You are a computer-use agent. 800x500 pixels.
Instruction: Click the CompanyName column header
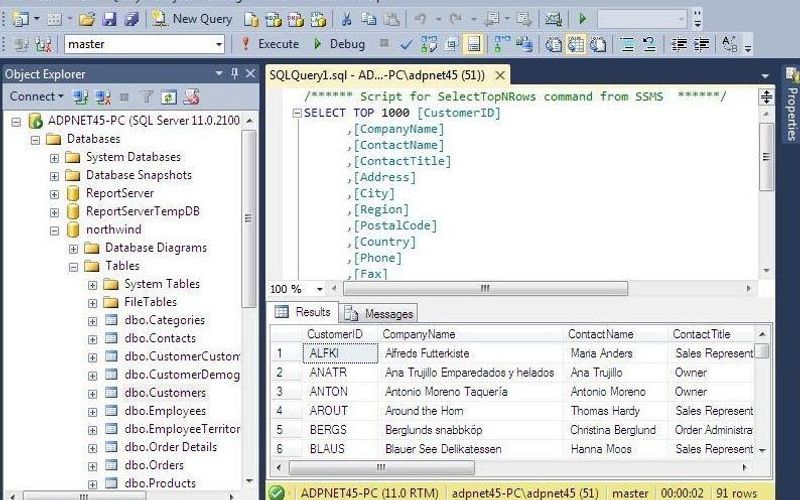pyautogui.click(x=470, y=334)
